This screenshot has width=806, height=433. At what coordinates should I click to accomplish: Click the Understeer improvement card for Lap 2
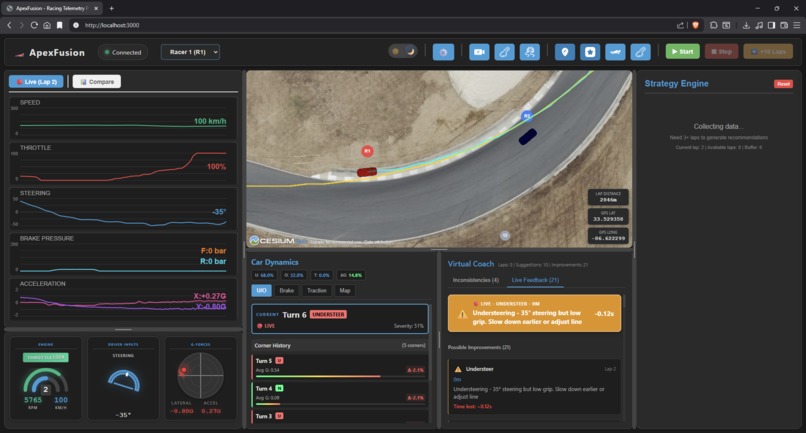[x=535, y=387]
